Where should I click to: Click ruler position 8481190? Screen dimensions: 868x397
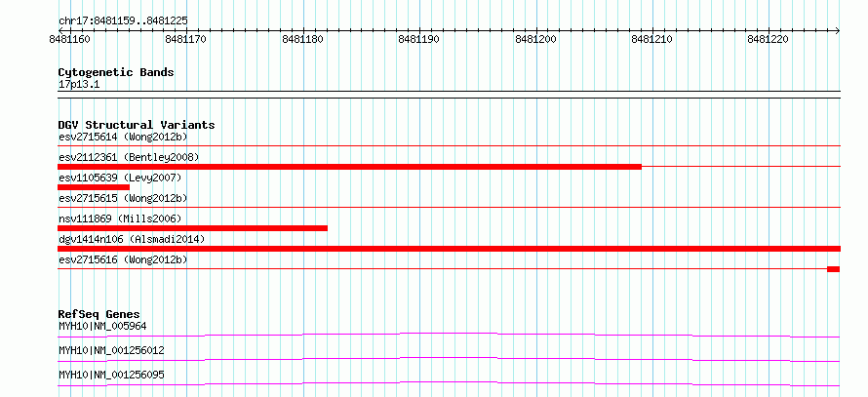pos(419,39)
